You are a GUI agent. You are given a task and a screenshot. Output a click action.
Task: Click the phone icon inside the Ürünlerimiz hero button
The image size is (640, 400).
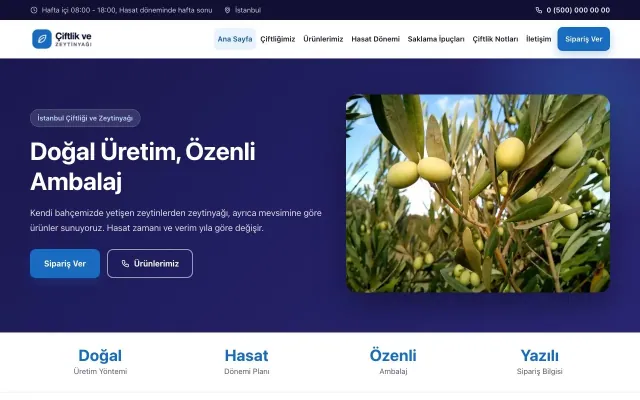point(125,264)
